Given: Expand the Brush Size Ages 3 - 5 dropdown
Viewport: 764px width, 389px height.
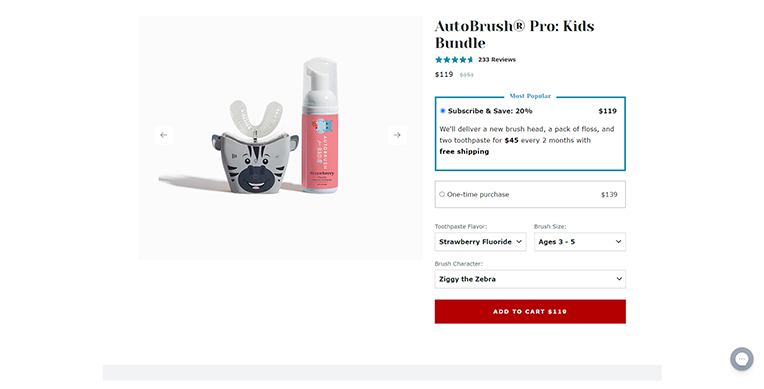Looking at the screenshot, I should pos(580,242).
